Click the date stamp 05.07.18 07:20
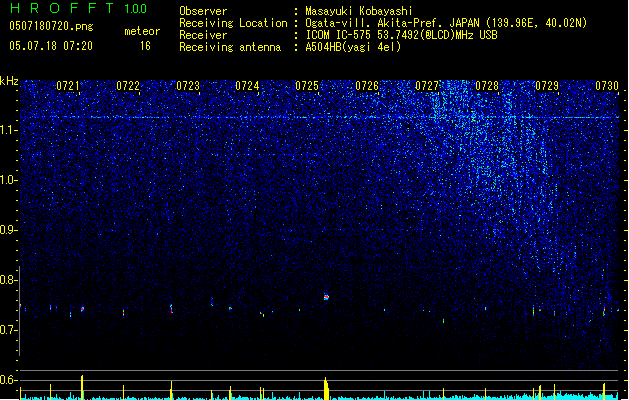The width and height of the screenshot is (629, 400). tap(51, 46)
